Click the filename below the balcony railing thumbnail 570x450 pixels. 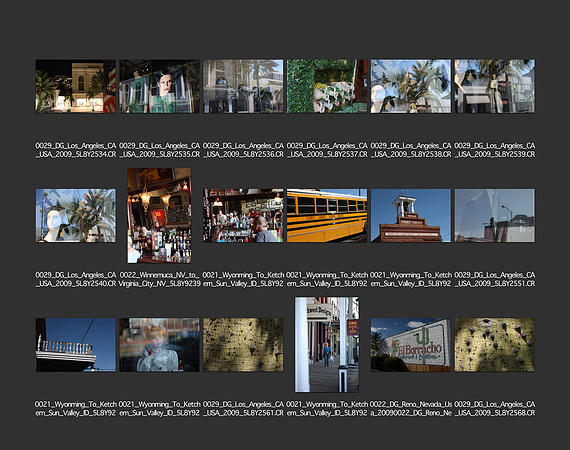point(76,409)
